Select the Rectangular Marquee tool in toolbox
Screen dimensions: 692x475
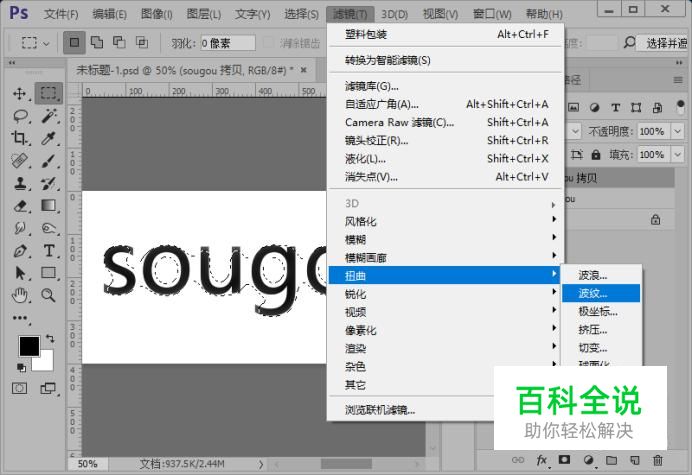(x=49, y=93)
